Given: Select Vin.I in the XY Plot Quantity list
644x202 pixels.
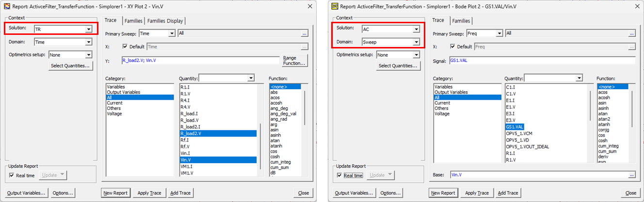Looking at the screenshot, I should point(184,153).
